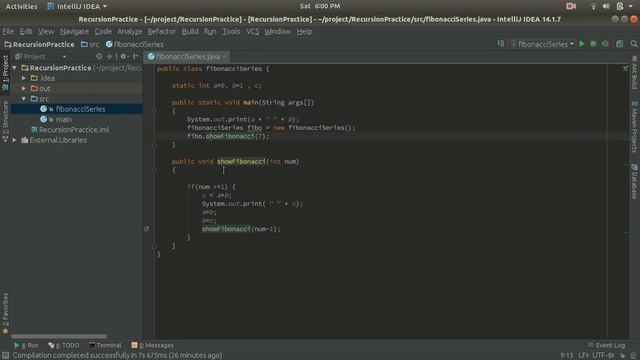Open the VCS menu
This screenshot has width=640, height=360.
coord(252,31)
